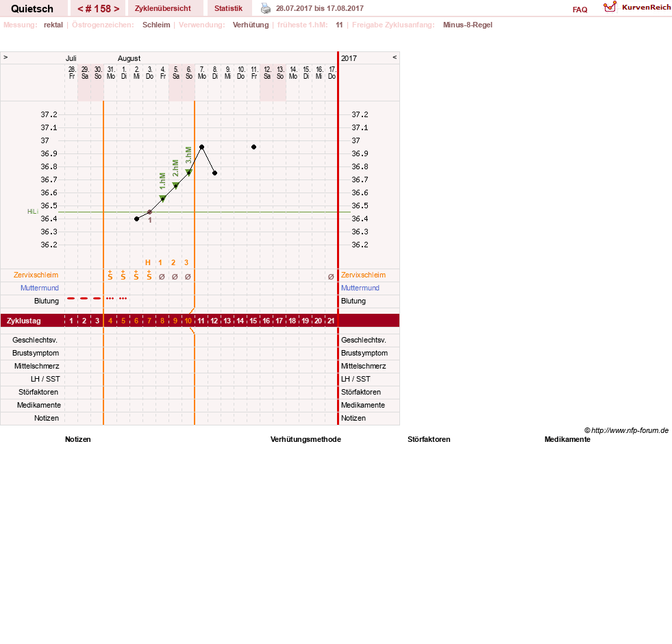Click the Notizen heading below chart
672x644 pixels.
(x=78, y=439)
